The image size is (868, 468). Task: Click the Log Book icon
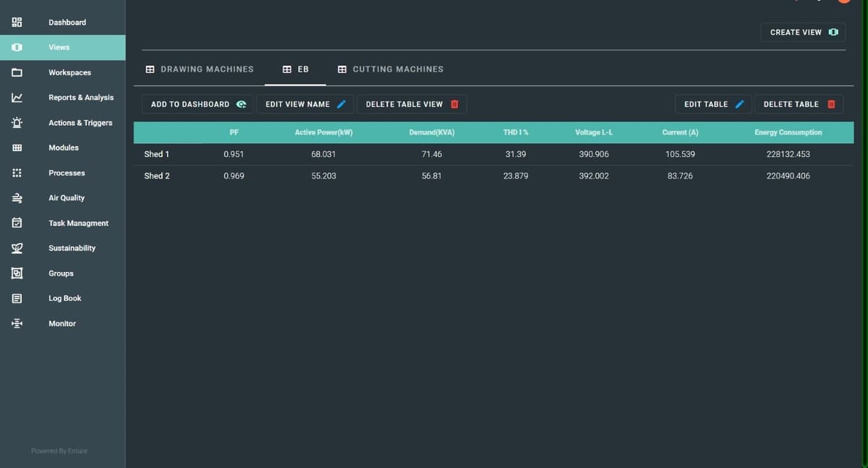click(17, 298)
